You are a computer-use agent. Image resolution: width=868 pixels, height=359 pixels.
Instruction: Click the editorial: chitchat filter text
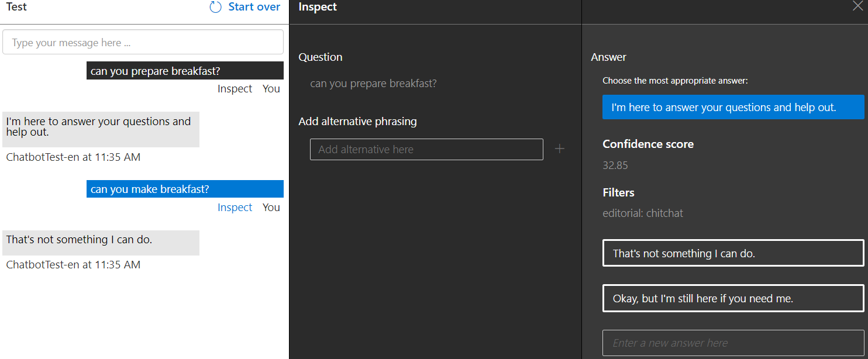pos(643,213)
